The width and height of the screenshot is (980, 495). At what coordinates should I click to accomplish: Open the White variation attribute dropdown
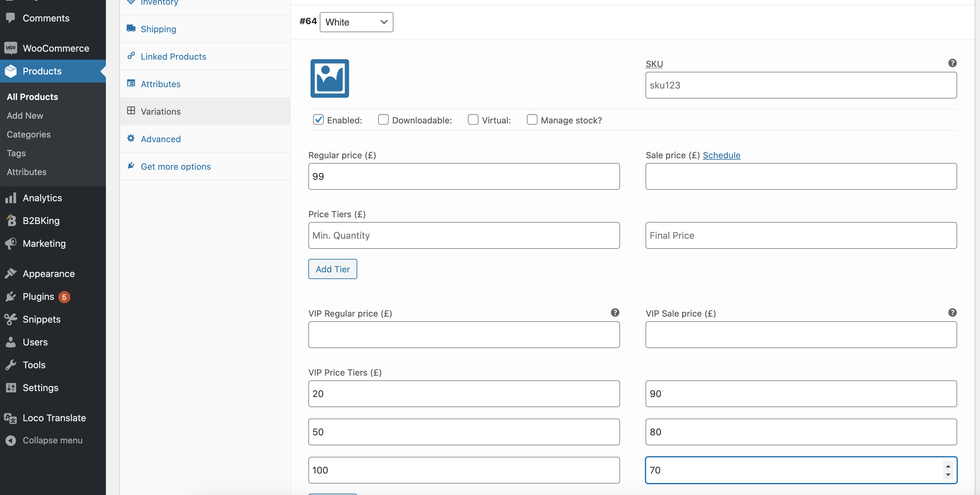(x=356, y=22)
